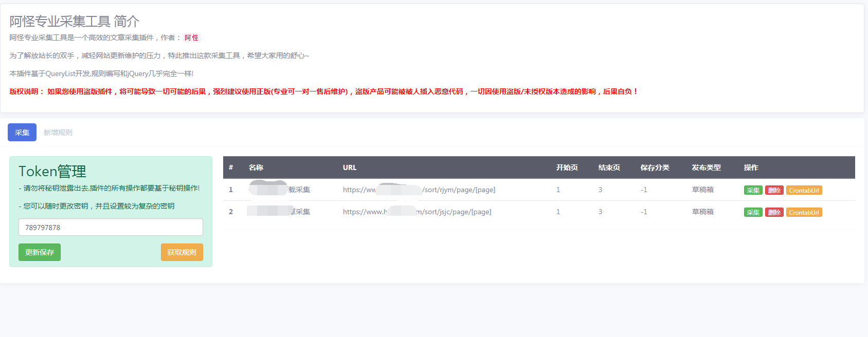Viewport: 868px width, 337px height.
Task: Click the URL column header
Action: coord(350,167)
